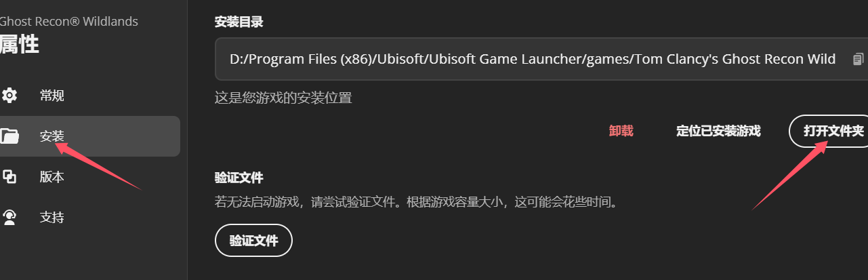This screenshot has height=280, width=868.
Task: Open the game folder via 打开文件夹
Action: pos(832,131)
